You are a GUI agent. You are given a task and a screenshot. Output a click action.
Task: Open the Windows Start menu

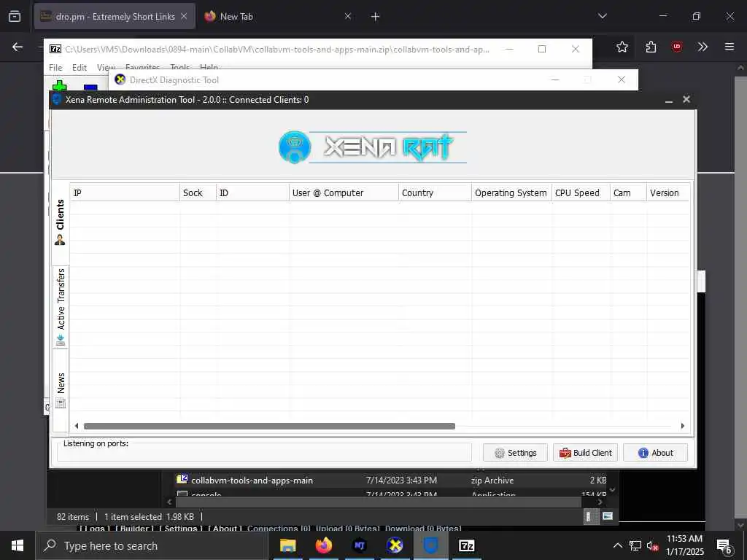point(18,545)
